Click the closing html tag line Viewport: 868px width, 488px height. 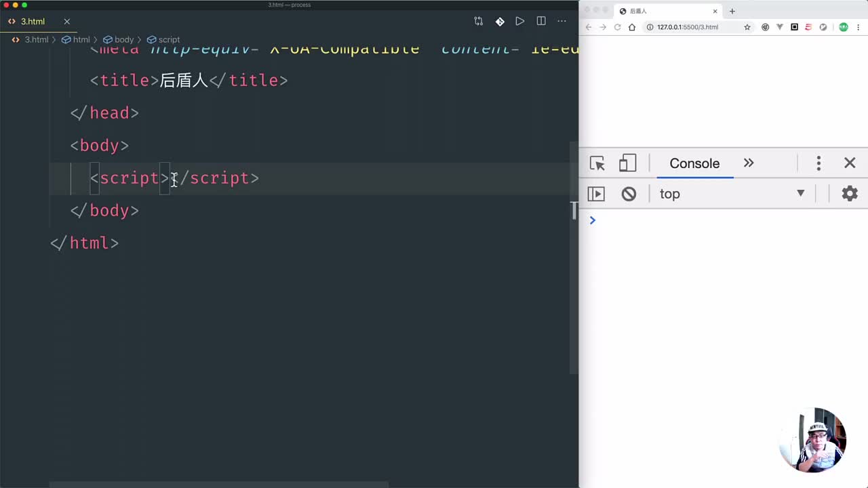85,243
